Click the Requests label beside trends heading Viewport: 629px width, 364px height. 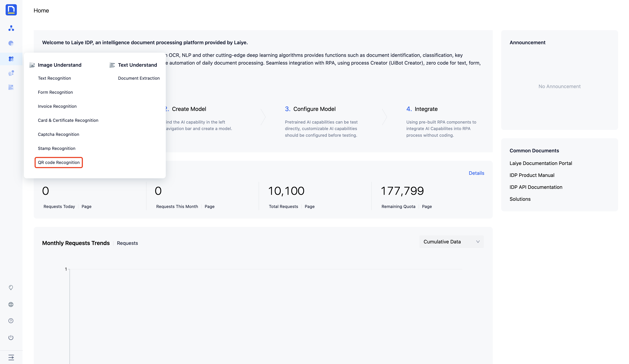[x=127, y=243]
